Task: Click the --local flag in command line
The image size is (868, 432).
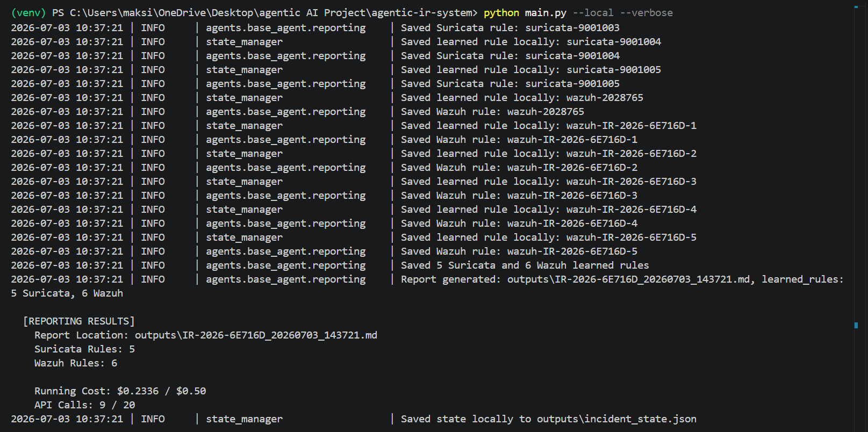Action: coord(593,13)
